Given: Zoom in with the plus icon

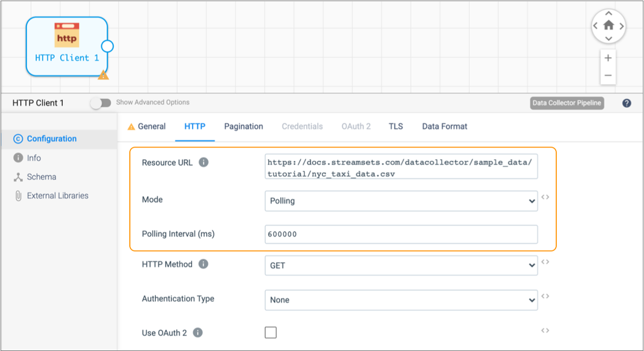Looking at the screenshot, I should coord(608,58).
